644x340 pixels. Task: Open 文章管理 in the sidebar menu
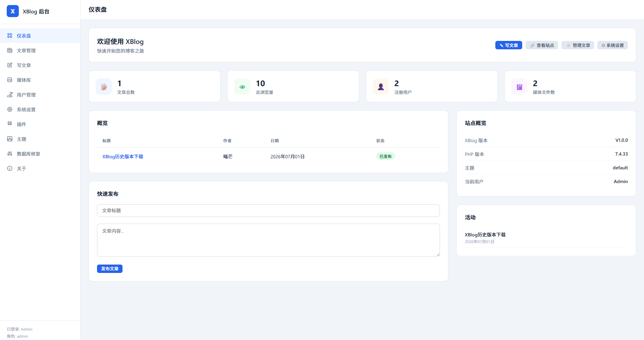pyautogui.click(x=40, y=50)
